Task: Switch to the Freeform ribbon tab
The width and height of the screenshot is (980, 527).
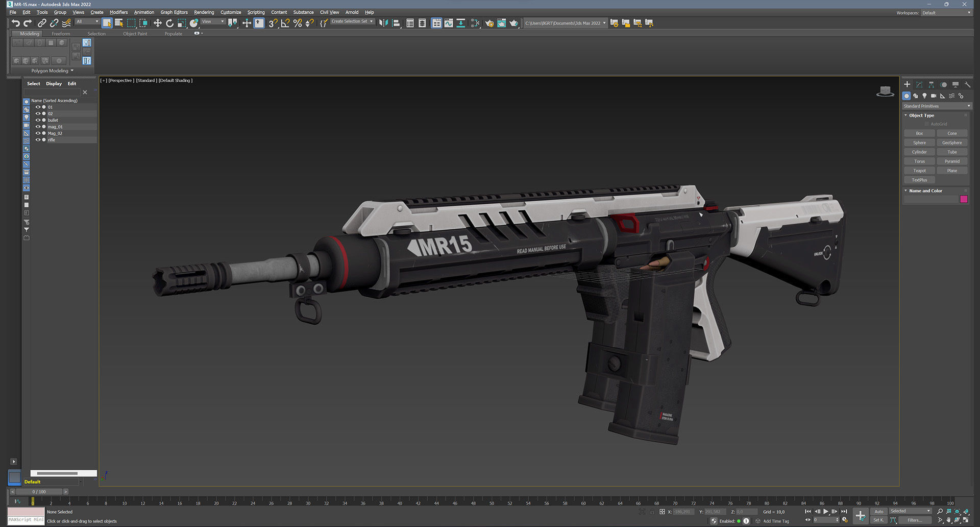Action: point(61,34)
